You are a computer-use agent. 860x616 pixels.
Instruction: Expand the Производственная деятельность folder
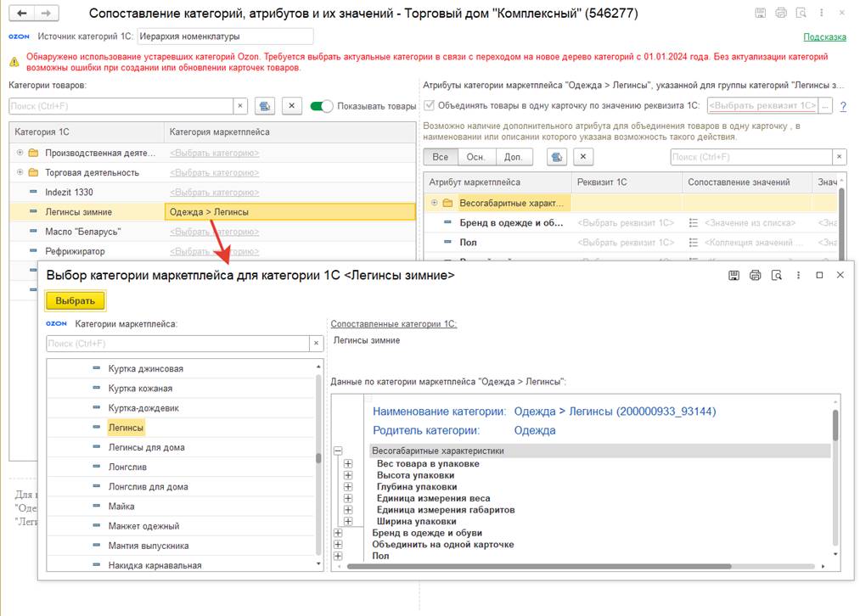click(20, 153)
